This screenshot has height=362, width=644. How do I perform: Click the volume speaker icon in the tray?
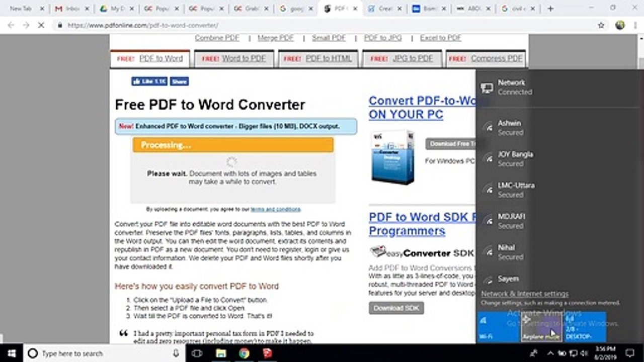[584, 353]
